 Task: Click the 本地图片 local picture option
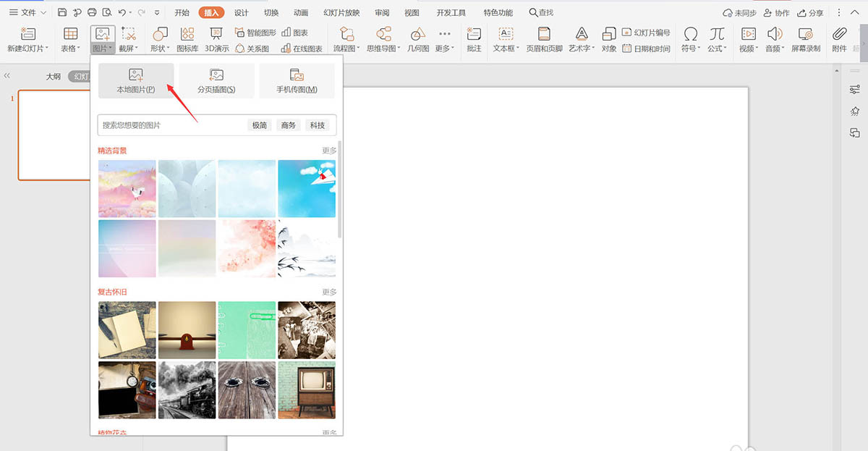pos(136,80)
